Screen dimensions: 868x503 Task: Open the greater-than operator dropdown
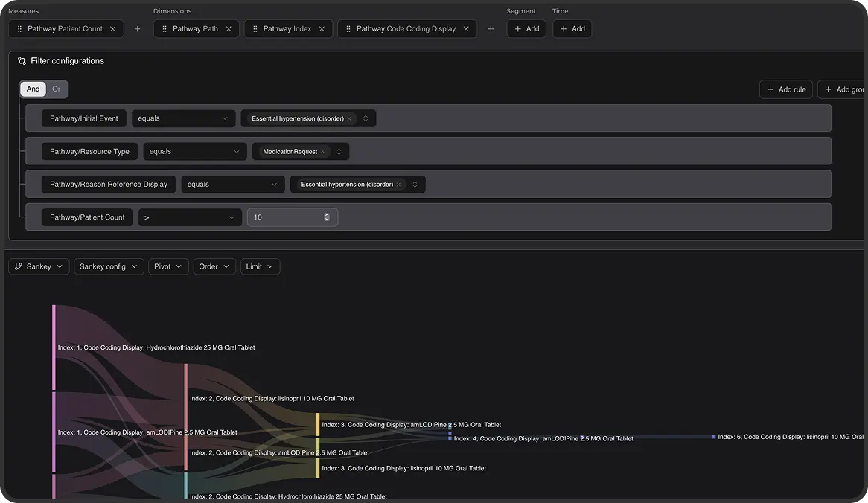pos(190,217)
